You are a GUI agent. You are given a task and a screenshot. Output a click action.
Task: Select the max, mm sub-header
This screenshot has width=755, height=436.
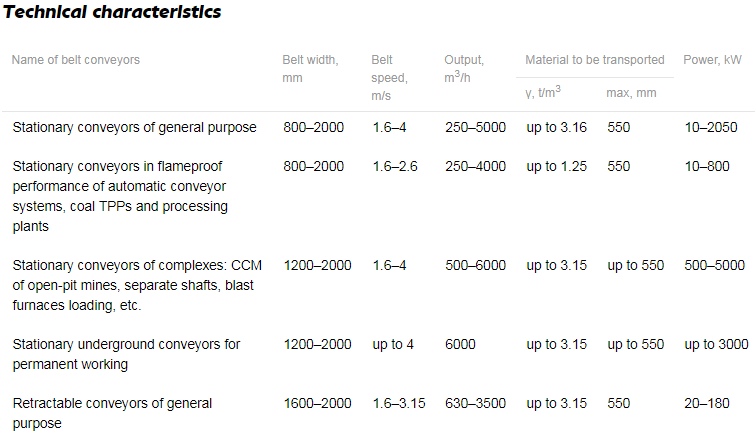pyautogui.click(x=632, y=92)
